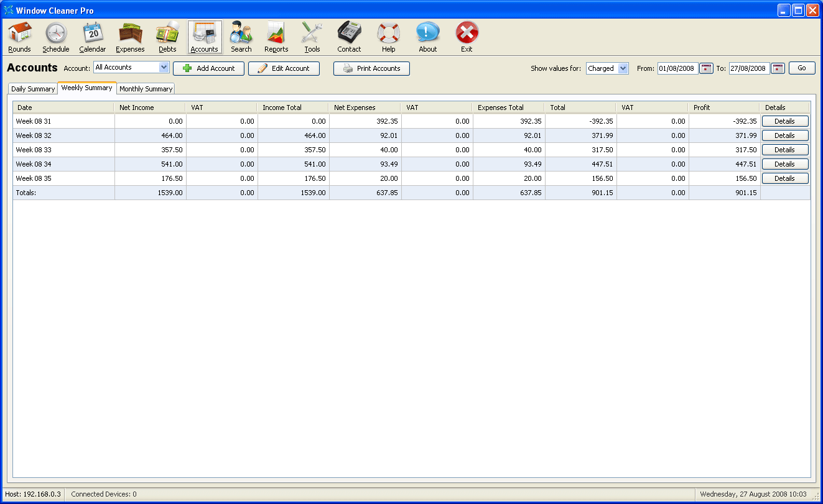Expand the Show values for dropdown

[x=623, y=68]
